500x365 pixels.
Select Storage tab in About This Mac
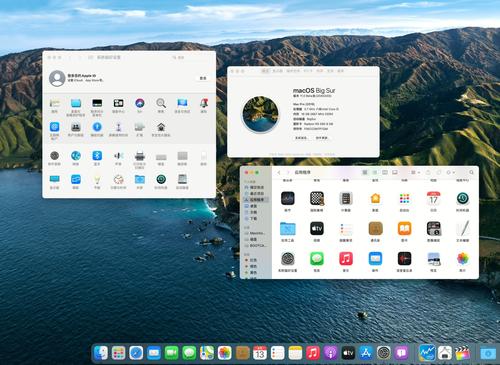tap(293, 71)
